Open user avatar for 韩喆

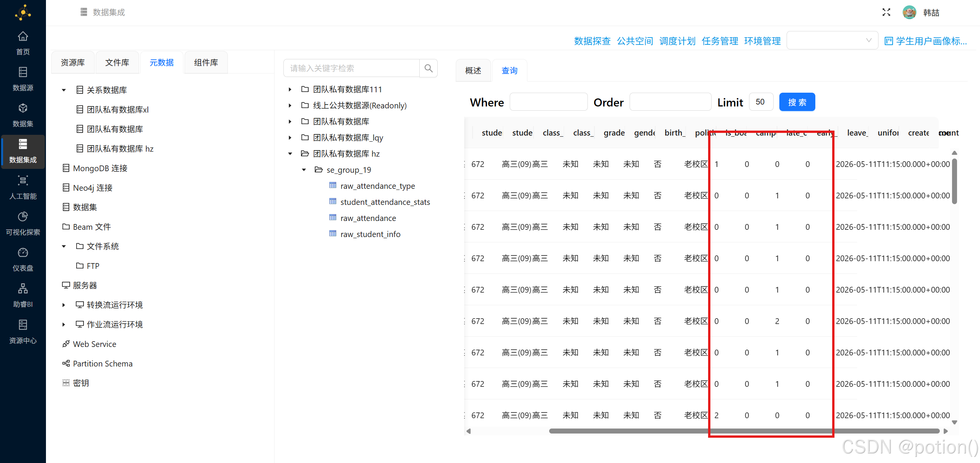(909, 12)
